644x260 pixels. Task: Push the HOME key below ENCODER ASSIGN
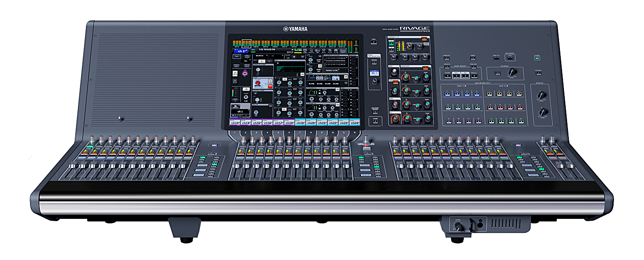(x=375, y=121)
